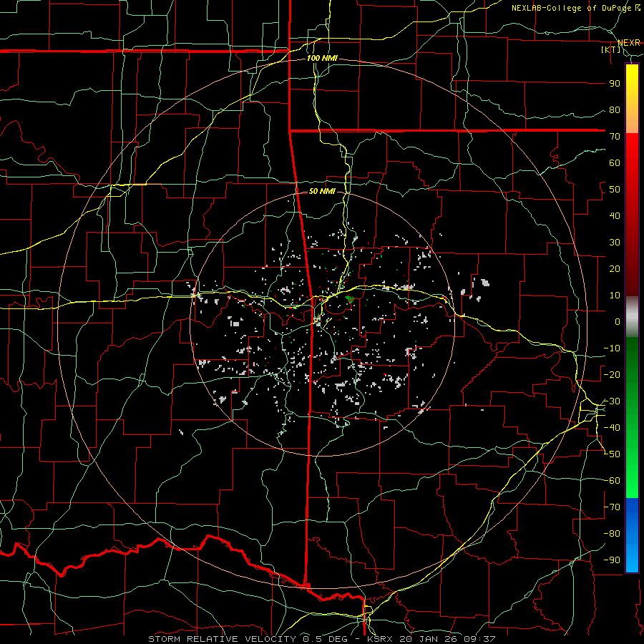644x644 pixels.
Task: Click the '20' value on velocity scale
Action: (x=615, y=269)
